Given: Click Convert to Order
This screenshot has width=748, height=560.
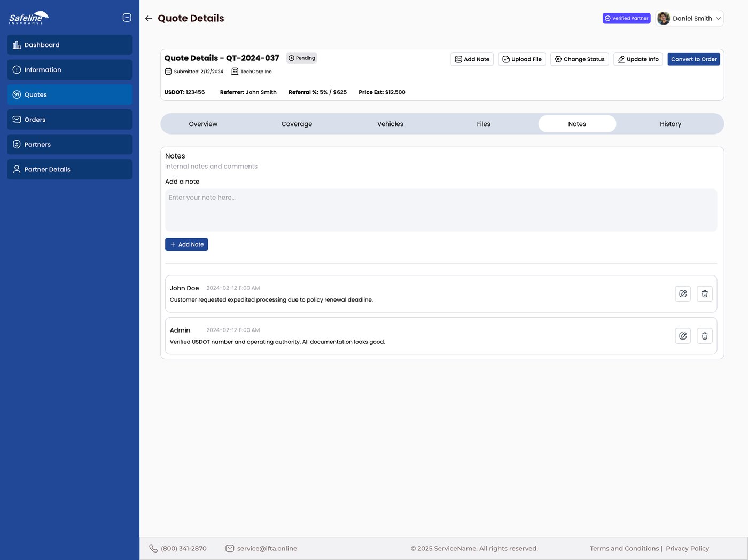Looking at the screenshot, I should pyautogui.click(x=694, y=59).
